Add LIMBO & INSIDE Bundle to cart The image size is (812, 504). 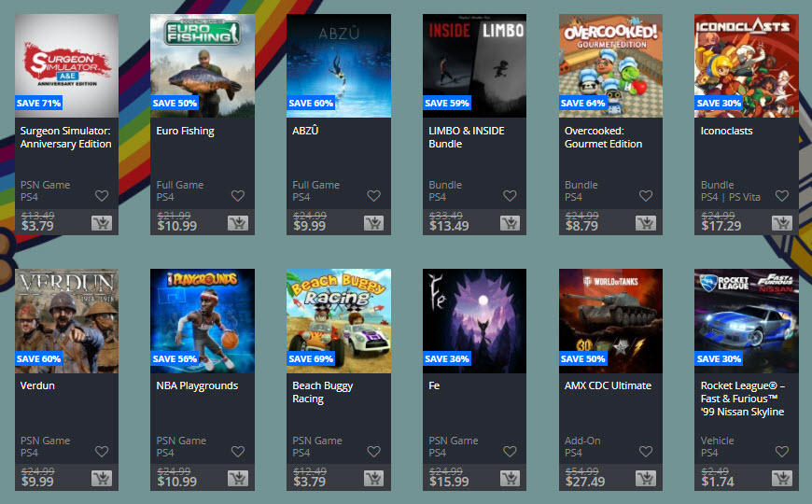510,223
